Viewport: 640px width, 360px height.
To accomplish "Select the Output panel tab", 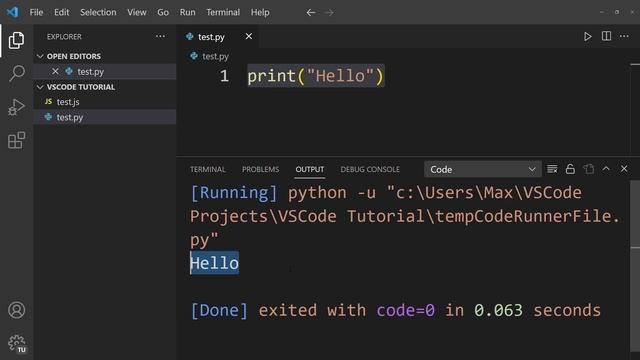I will pos(310,169).
